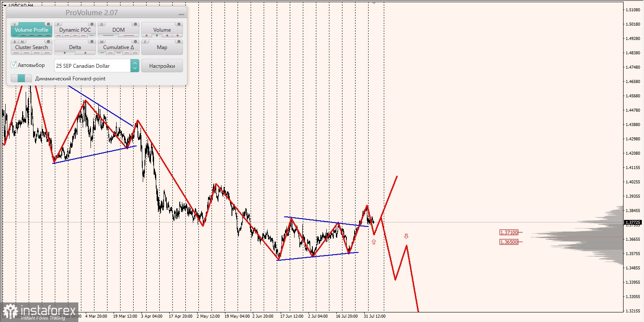The image size is (644, 322).
Task: Click the USDCAD,H4 chart title
Action: (x=20, y=5)
